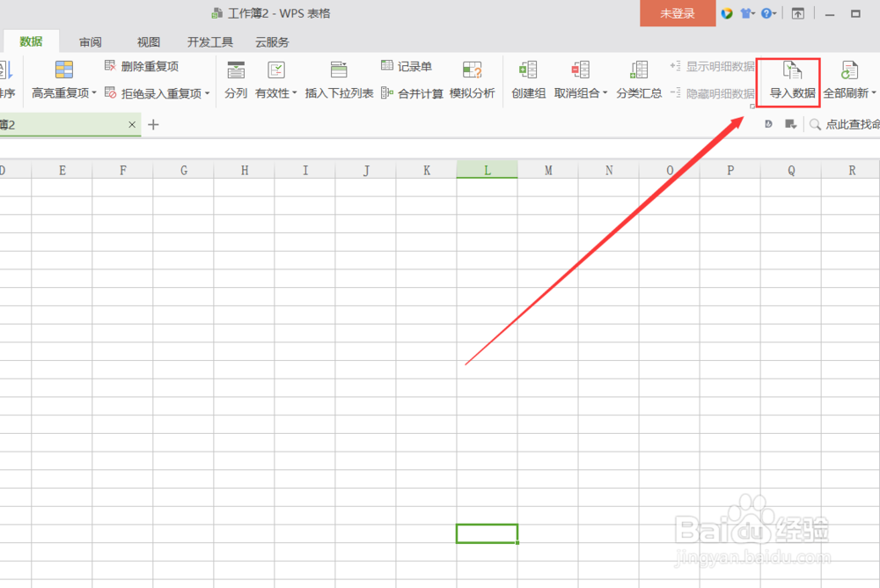Click Show Detail (显示明细数据)

pos(712,66)
